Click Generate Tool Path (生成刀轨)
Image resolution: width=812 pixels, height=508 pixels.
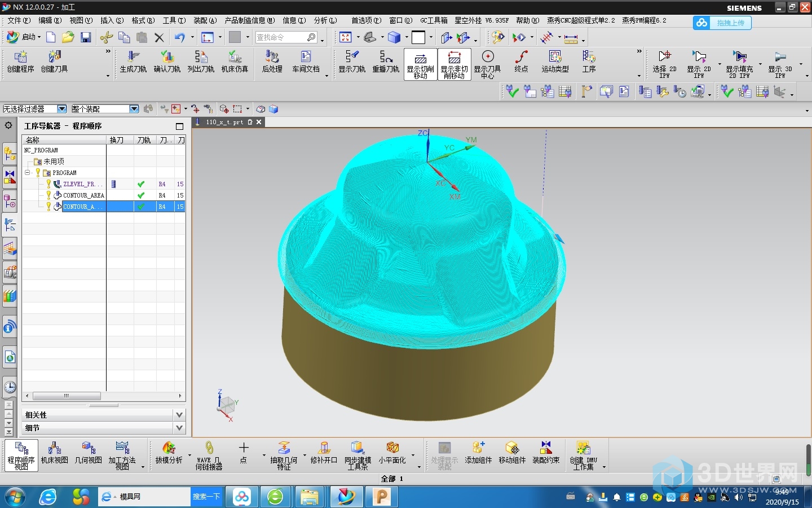point(133,62)
